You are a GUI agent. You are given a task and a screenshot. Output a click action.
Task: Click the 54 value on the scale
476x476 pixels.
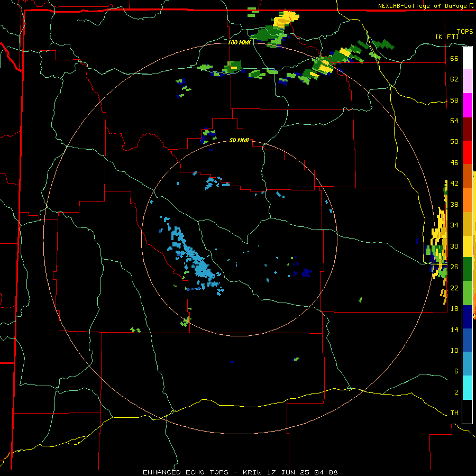click(x=454, y=121)
